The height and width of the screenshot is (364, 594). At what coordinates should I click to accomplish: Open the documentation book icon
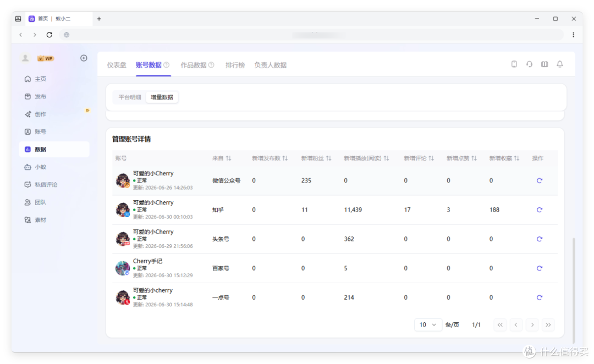click(x=544, y=64)
